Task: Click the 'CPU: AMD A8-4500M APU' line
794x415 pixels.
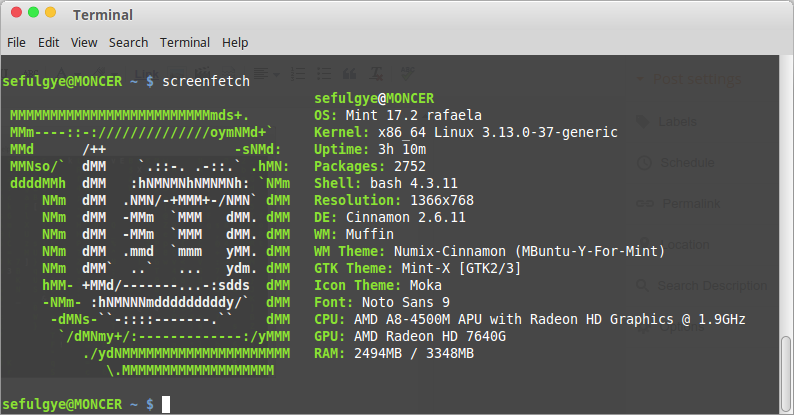Action: (x=530, y=319)
